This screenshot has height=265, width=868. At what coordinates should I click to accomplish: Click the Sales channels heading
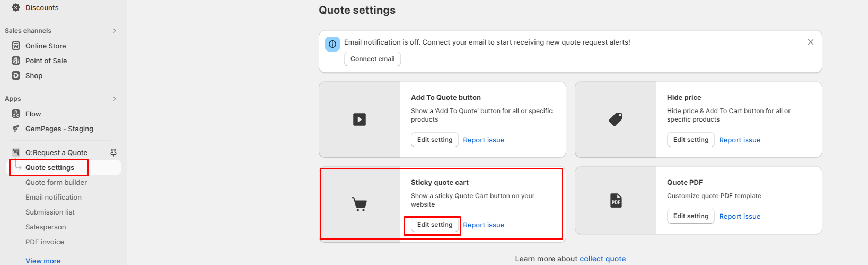click(x=28, y=31)
